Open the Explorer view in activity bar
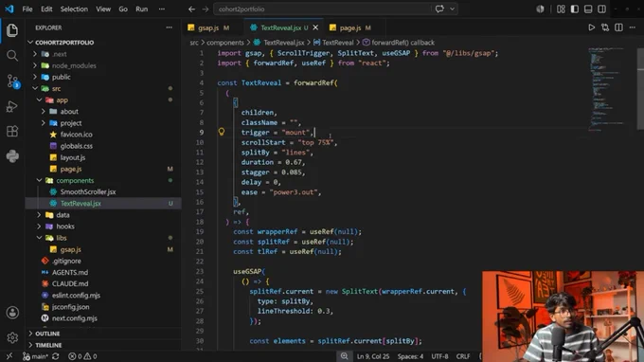 (x=12, y=30)
